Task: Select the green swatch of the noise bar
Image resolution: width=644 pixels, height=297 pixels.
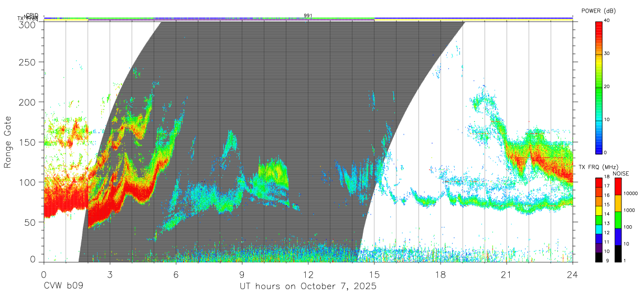Action: 618,220
